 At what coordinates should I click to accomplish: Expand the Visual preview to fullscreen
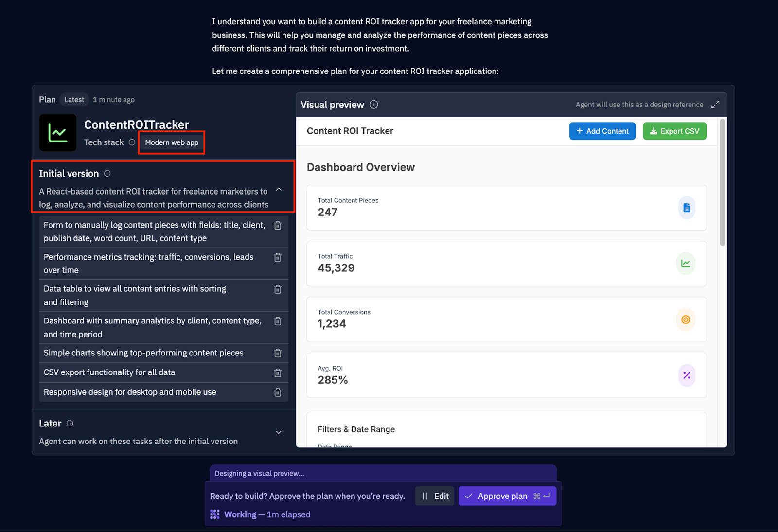pyautogui.click(x=715, y=105)
